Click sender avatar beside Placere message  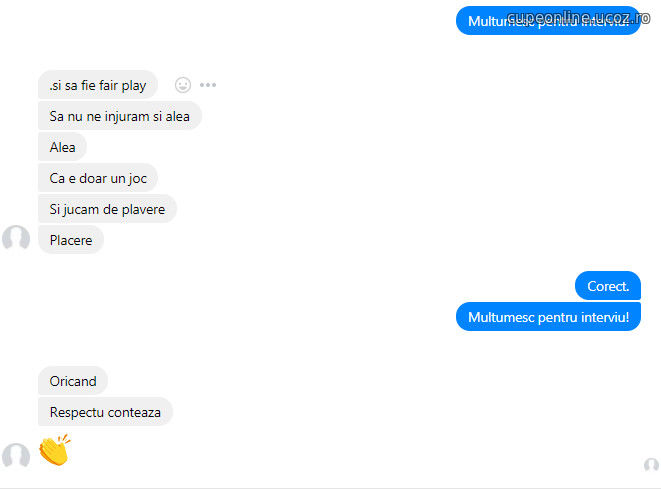16,238
